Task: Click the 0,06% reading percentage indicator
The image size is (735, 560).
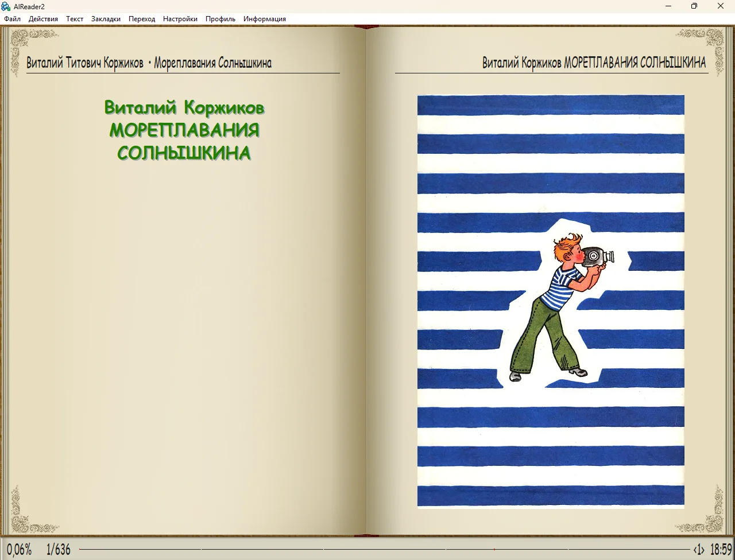Action: coord(20,550)
